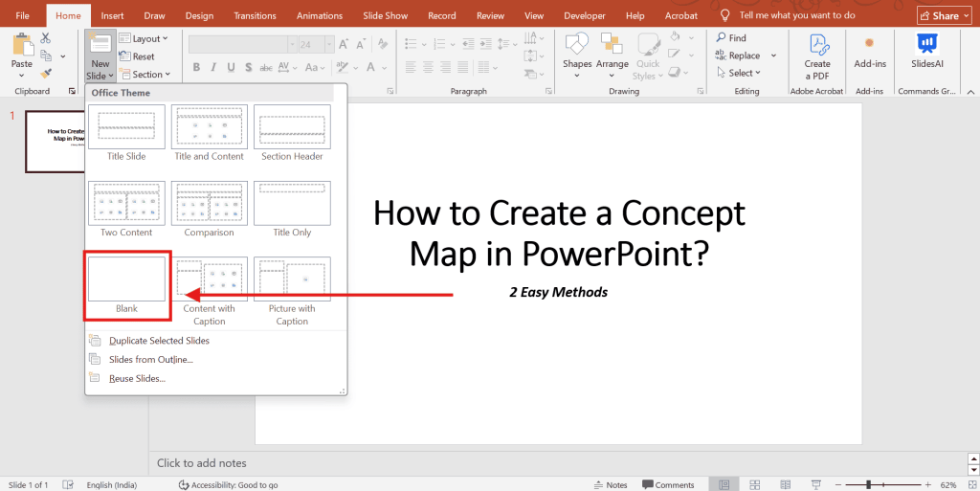Open the Share dropdown
Screen dimensions: 980x491
944,15
